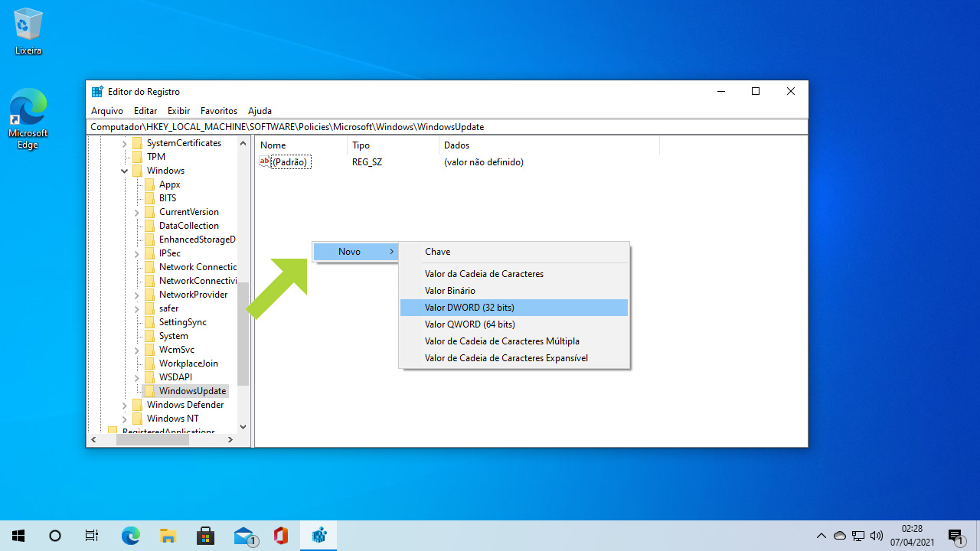
Task: Click Registry Editor taskbar icon
Action: click(318, 536)
